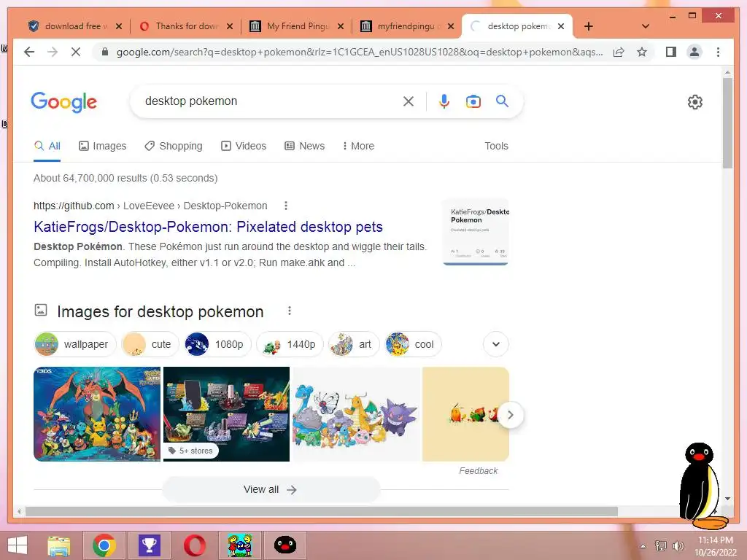Open the Chrome side panel icon

(671, 52)
